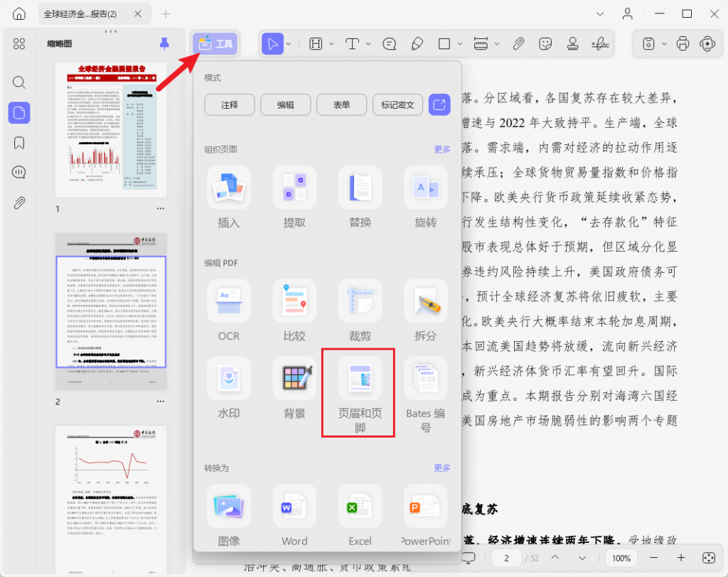
Task: Switch to 编辑 mode
Action: [x=286, y=104]
